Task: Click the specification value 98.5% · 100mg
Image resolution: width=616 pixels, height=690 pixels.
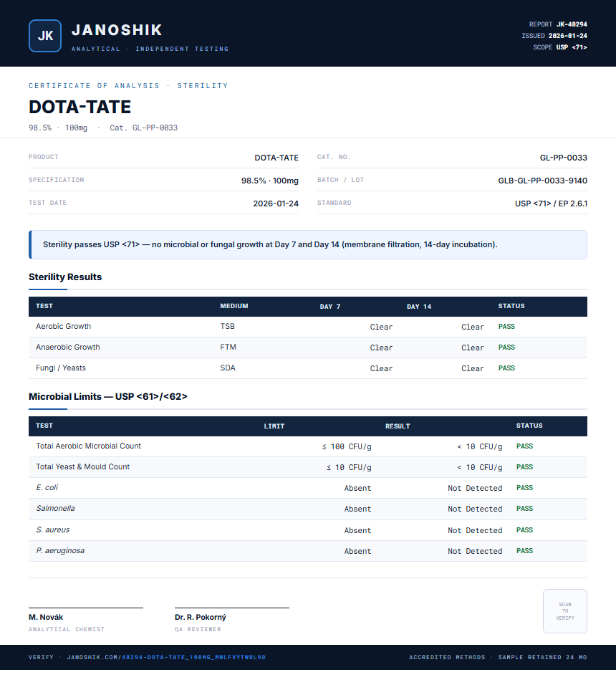Action: (270, 181)
